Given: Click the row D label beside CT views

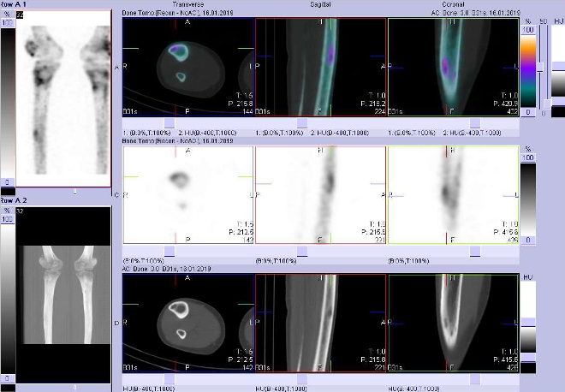Looking at the screenshot, I should pyautogui.click(x=116, y=324).
